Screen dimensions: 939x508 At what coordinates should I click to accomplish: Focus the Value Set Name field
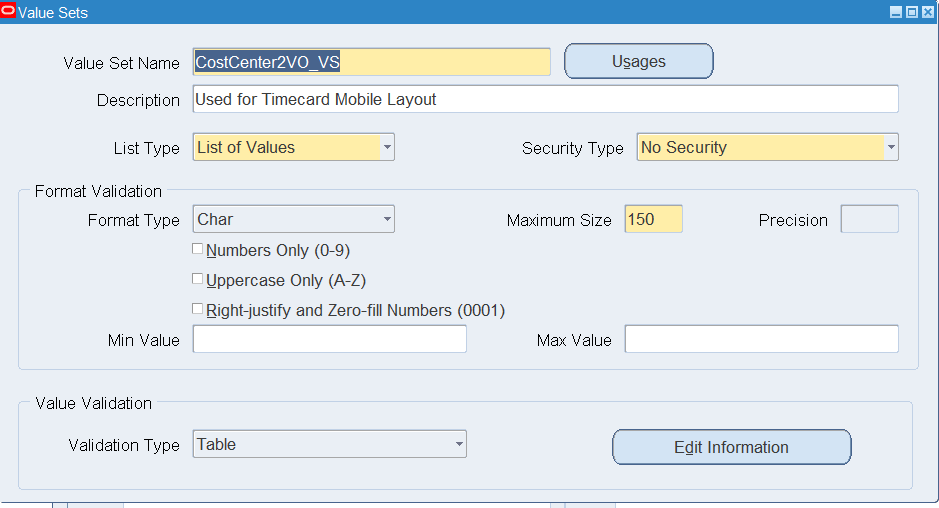coord(371,62)
